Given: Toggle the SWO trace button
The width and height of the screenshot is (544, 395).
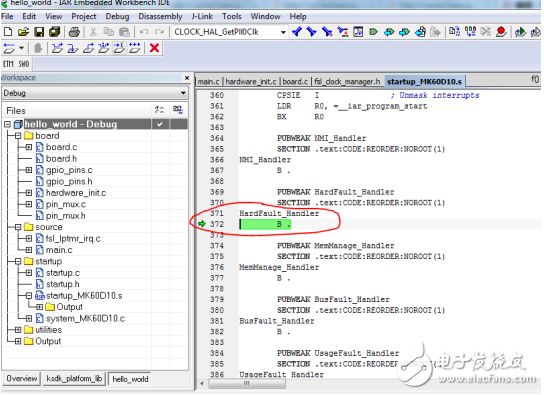Looking at the screenshot, I should (24, 64).
